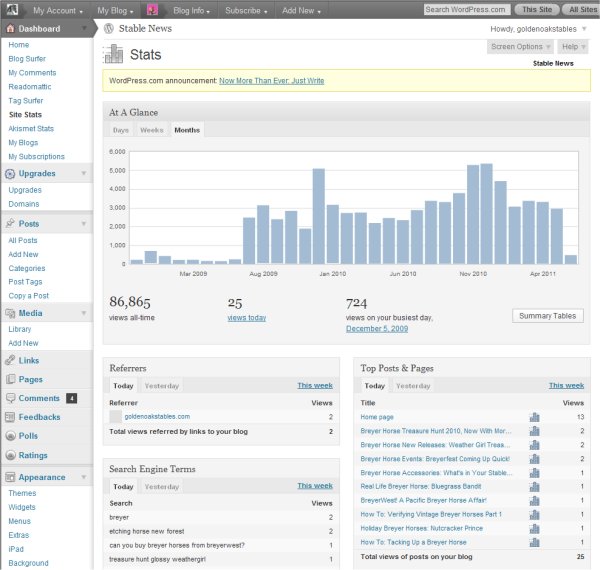Image resolution: width=600 pixels, height=570 pixels.
Task: Open This week link in Referrers
Action: [x=315, y=386]
